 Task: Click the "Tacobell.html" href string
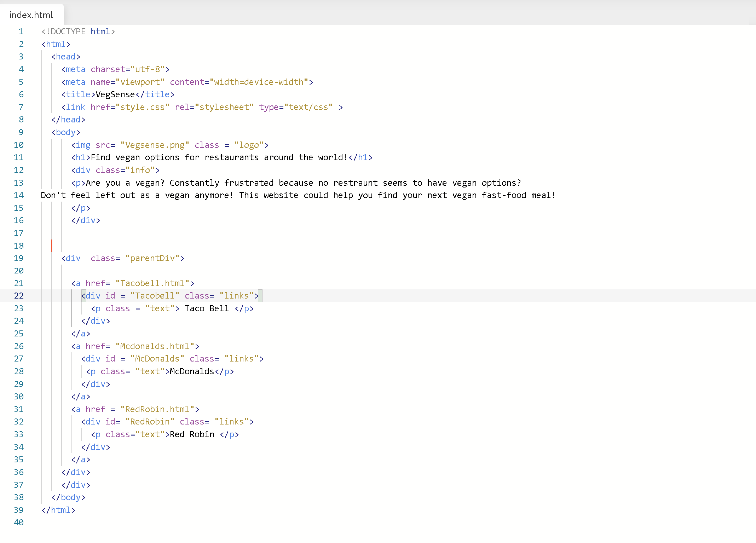[152, 283]
